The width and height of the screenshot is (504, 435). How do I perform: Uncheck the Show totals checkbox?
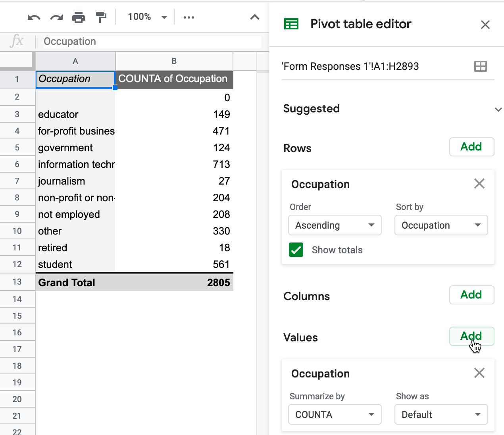coord(296,250)
